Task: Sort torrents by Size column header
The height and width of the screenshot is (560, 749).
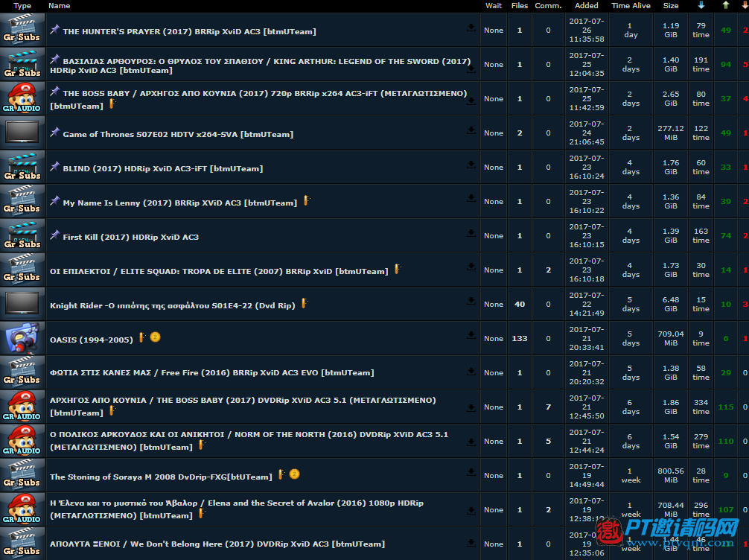Action: [671, 6]
